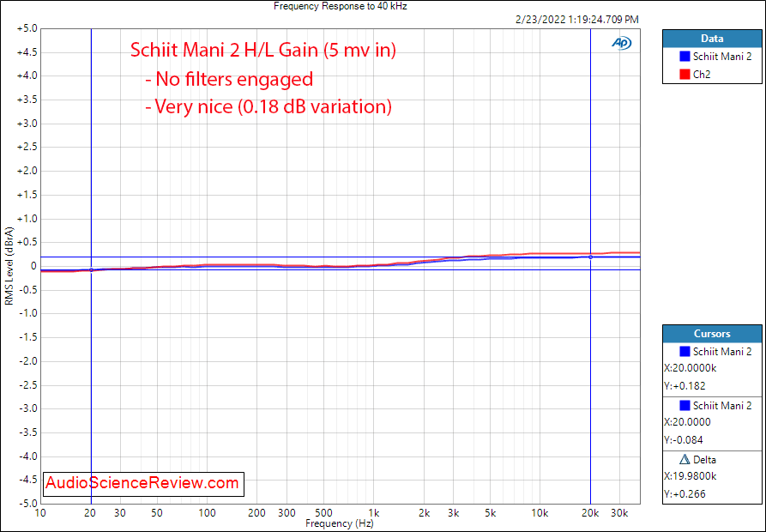Click the Frequency (Hz) axis title
Screen dimensions: 766x532
(x=340, y=523)
